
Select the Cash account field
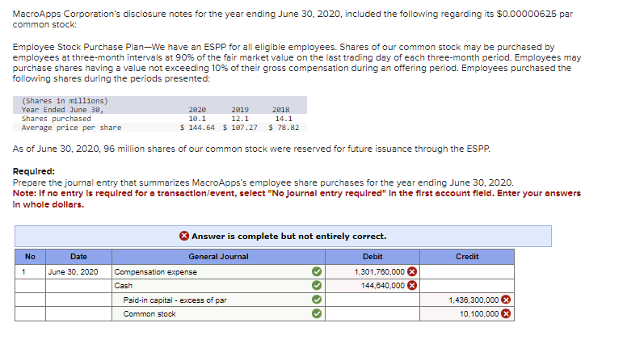click(x=218, y=285)
